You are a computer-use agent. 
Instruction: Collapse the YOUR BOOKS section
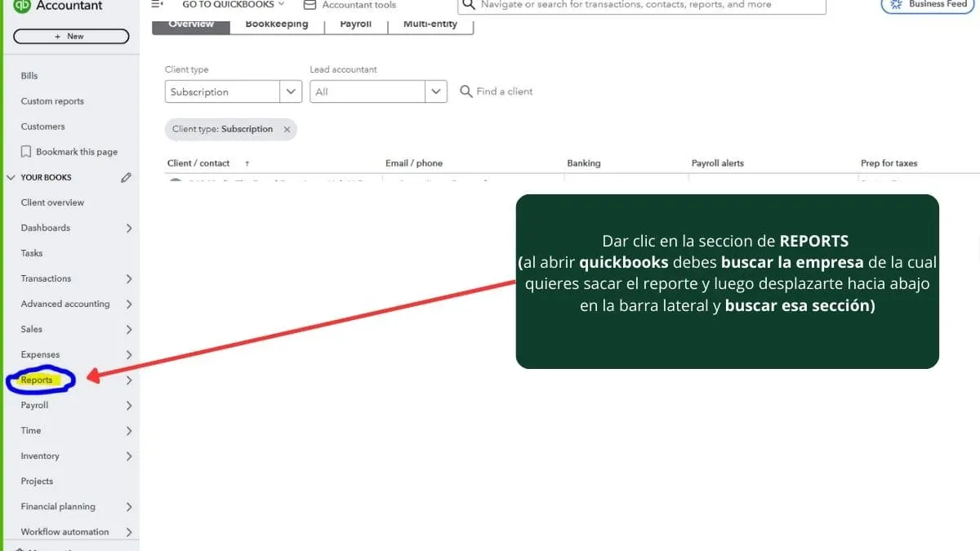(x=11, y=177)
